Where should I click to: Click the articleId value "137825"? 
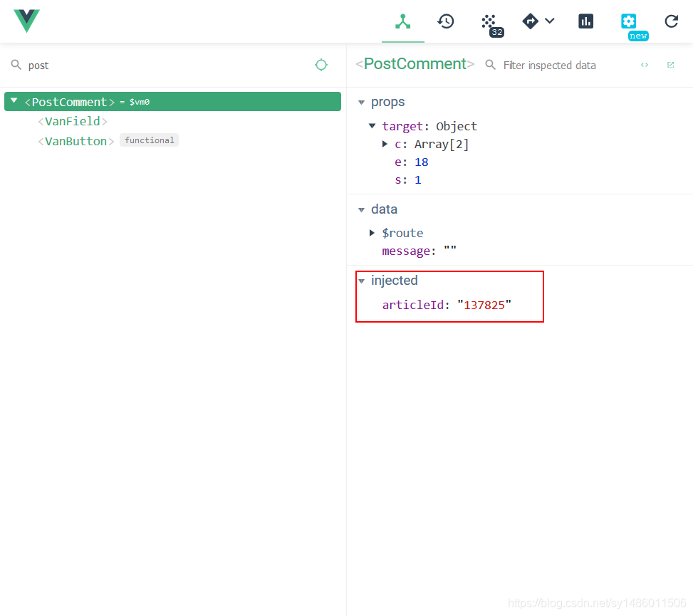pyautogui.click(x=484, y=305)
